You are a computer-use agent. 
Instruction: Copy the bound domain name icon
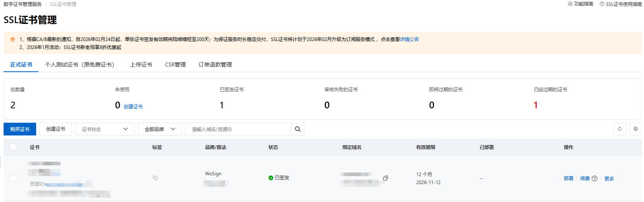tap(385, 178)
